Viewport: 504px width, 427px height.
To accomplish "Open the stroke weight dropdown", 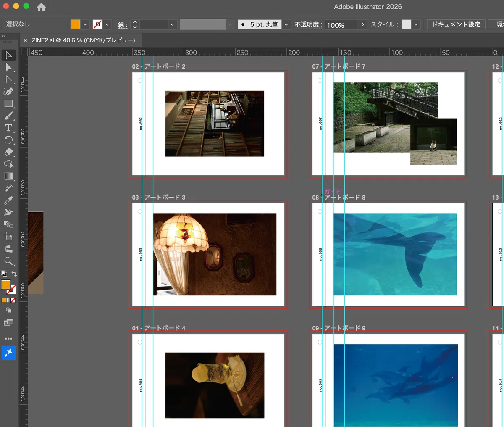I will click(172, 25).
